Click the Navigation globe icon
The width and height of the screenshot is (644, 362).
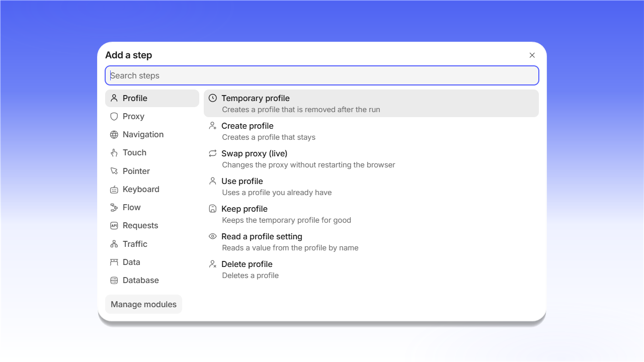click(x=114, y=135)
